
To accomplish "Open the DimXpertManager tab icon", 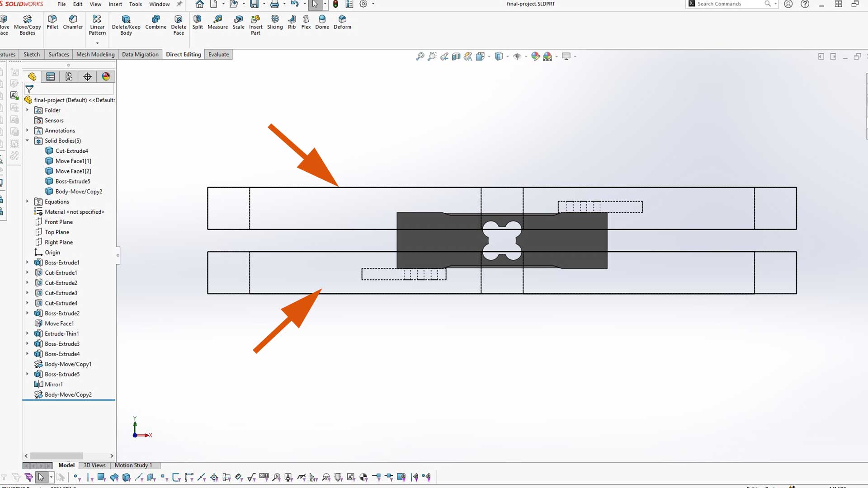I will pyautogui.click(x=87, y=77).
